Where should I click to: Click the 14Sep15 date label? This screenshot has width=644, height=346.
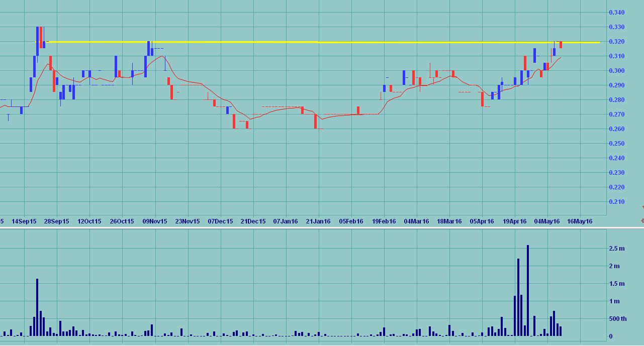pyautogui.click(x=24, y=221)
